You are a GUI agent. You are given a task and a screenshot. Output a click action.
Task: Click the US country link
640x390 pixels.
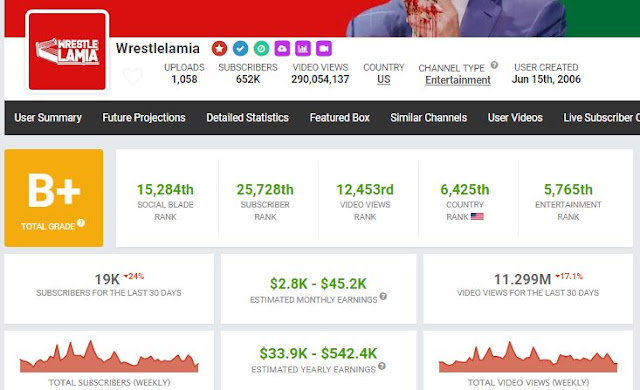384,80
